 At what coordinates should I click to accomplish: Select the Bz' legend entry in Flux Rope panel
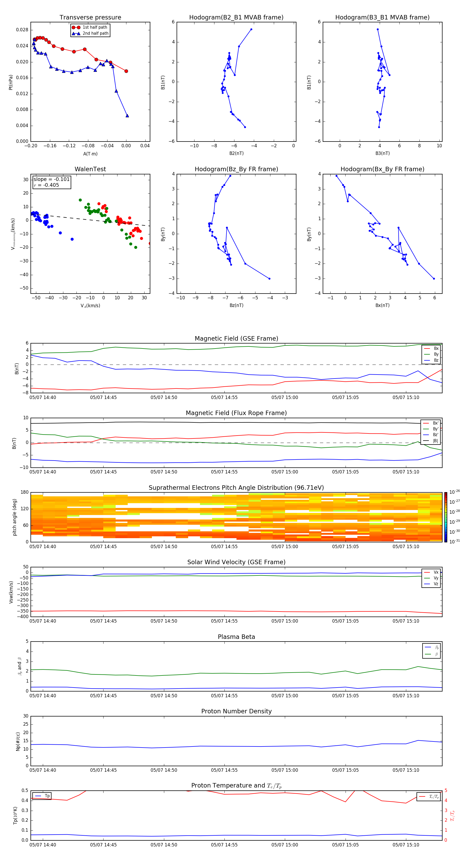[431, 435]
